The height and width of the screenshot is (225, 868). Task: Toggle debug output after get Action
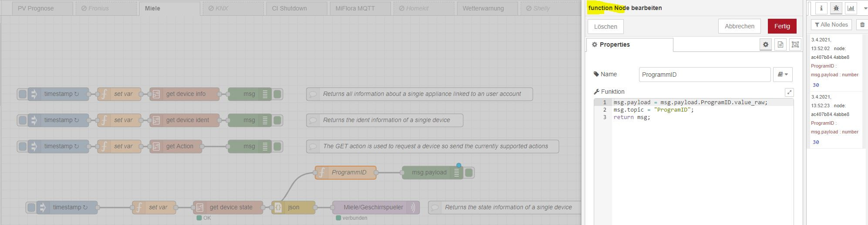(x=277, y=147)
